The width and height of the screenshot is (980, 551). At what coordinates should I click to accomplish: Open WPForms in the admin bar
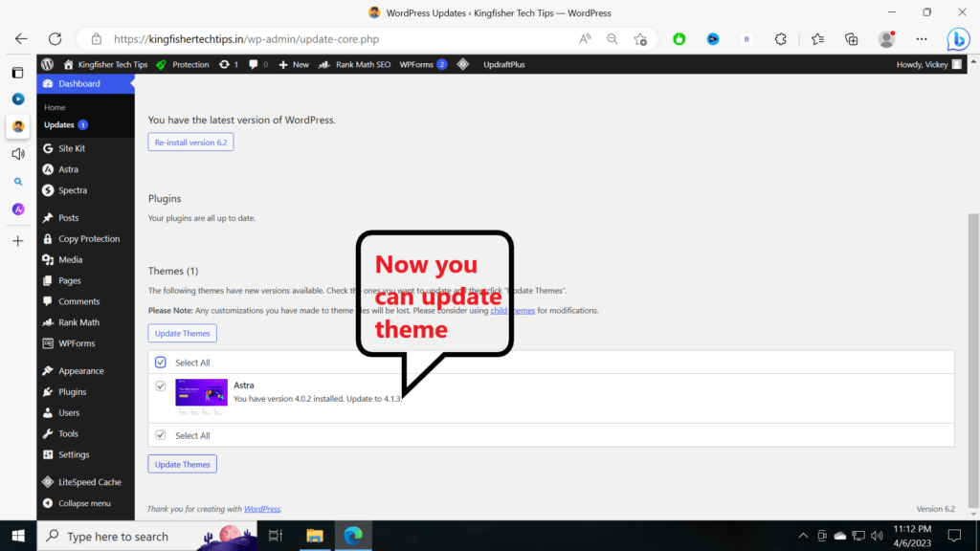(x=423, y=64)
